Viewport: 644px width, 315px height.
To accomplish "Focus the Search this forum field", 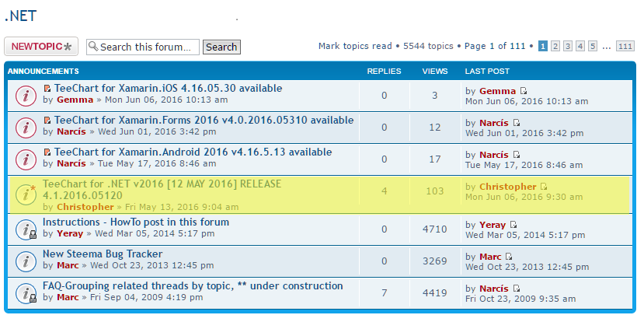I will 142,47.
